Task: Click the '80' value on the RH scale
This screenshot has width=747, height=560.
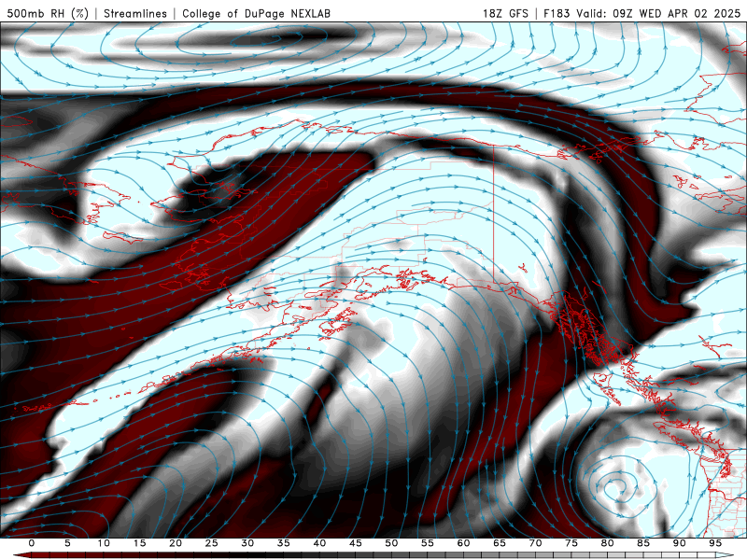Action: point(607,543)
